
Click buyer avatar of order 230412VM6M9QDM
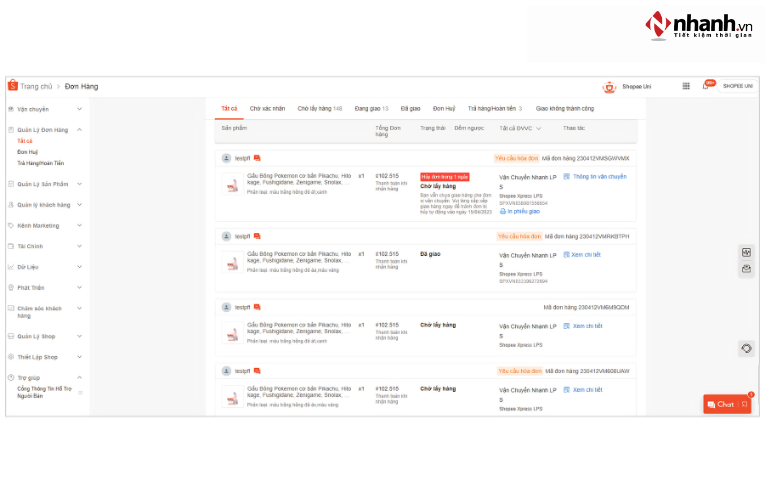pyautogui.click(x=226, y=307)
